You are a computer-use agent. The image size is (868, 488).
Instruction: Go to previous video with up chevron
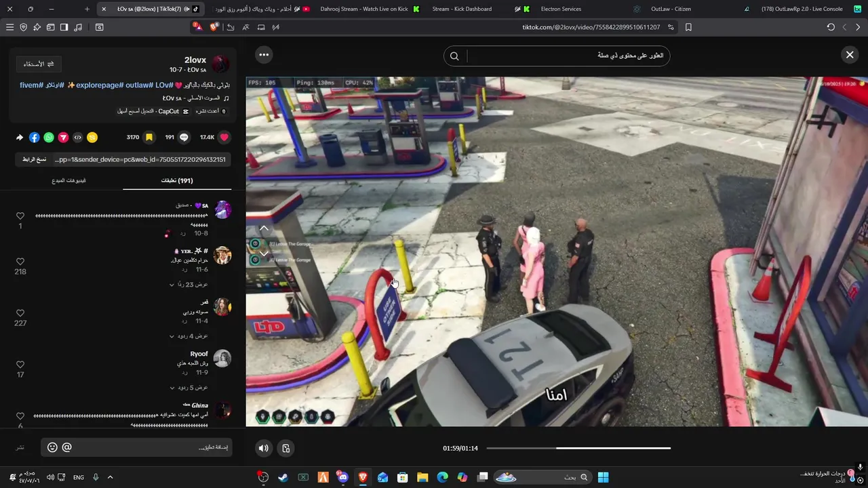[x=264, y=228]
